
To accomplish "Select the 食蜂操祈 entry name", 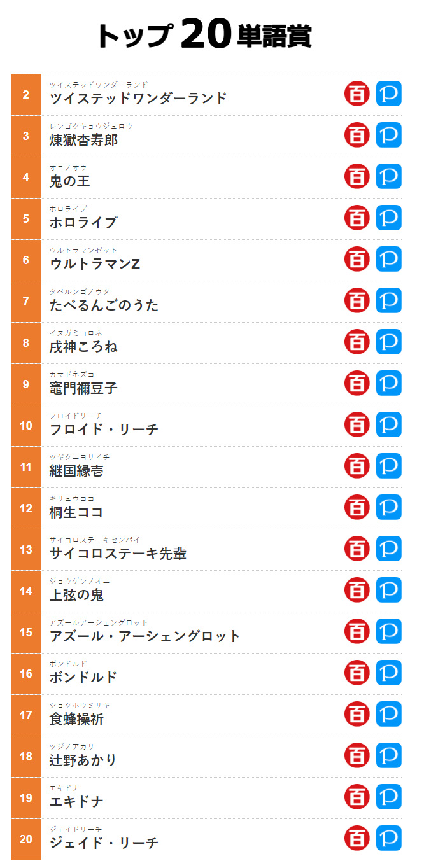I will 76,719.
